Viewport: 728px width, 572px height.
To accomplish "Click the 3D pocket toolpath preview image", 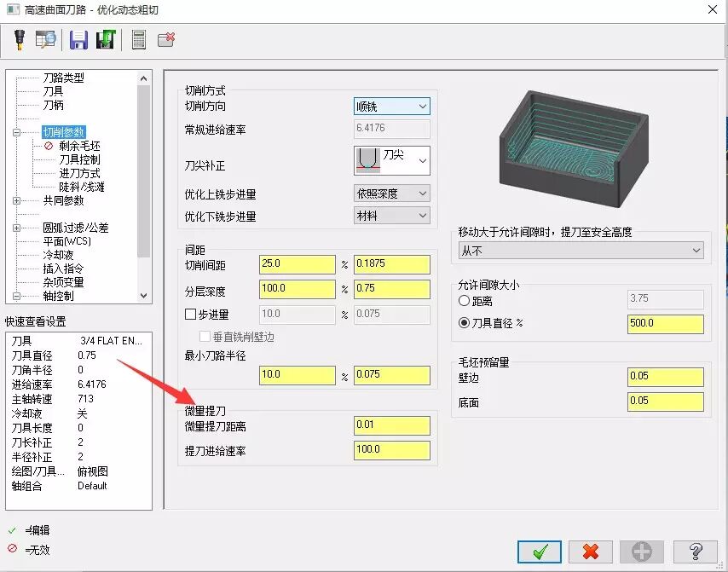I will 574,148.
